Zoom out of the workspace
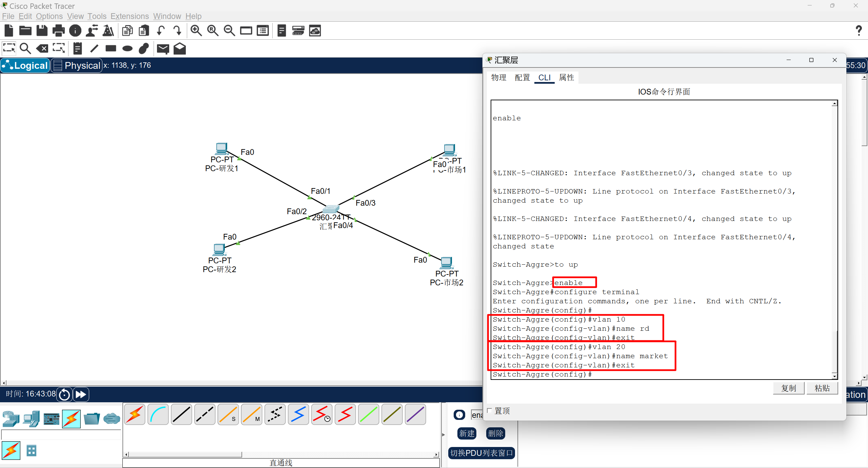 pos(230,31)
